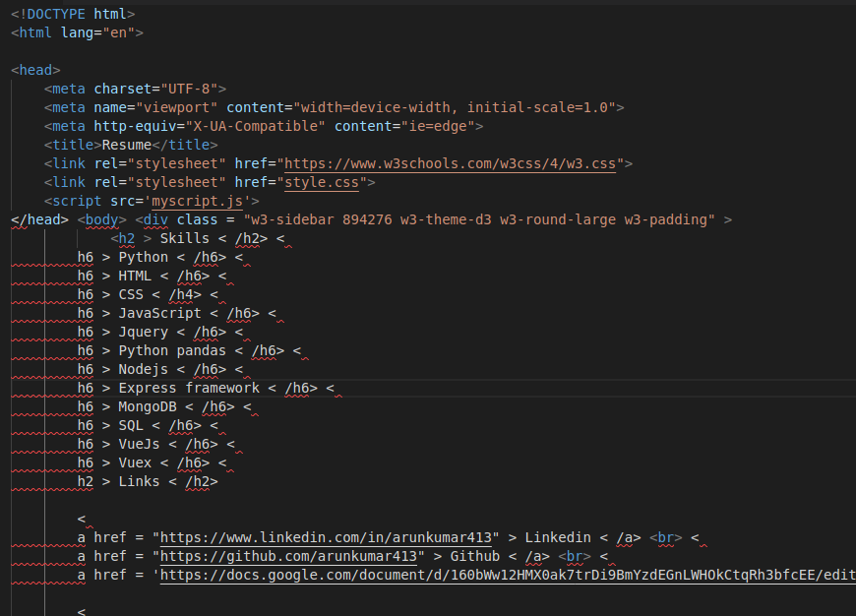Screen dimensions: 856x616
Task: Click the word Resume in title tag
Action: pos(127,145)
